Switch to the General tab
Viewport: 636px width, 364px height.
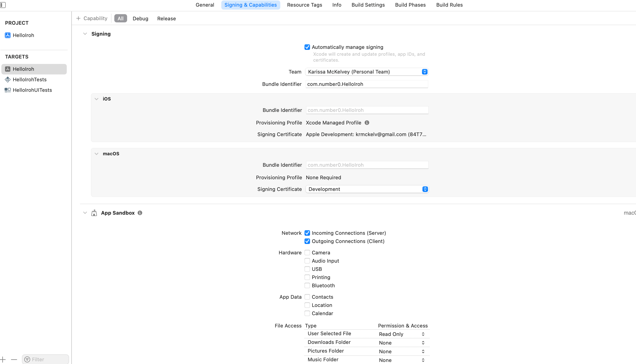(x=205, y=5)
